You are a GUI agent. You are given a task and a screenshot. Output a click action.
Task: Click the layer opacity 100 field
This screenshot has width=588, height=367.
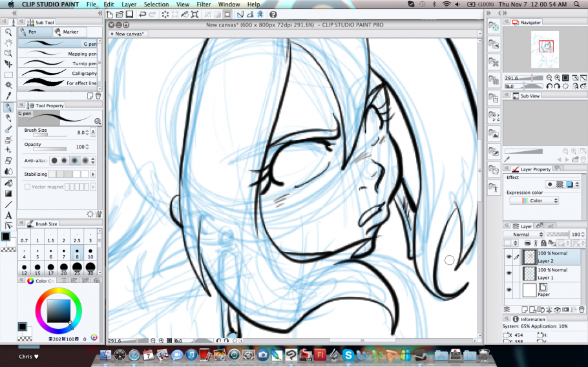click(x=576, y=235)
